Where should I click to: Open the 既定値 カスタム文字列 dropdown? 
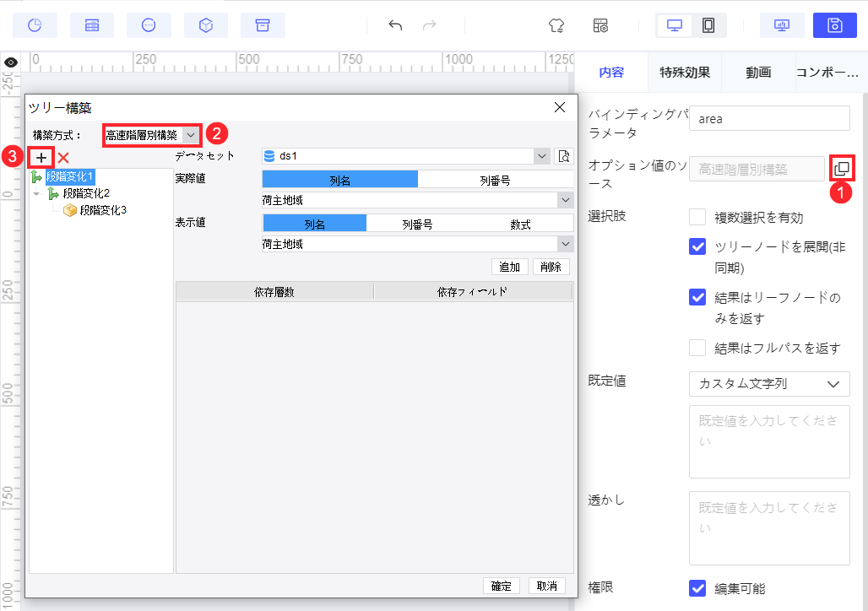tap(769, 384)
